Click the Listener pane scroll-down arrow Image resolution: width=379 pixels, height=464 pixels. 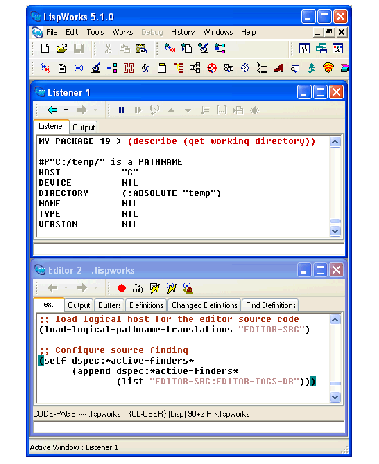[x=335, y=231]
